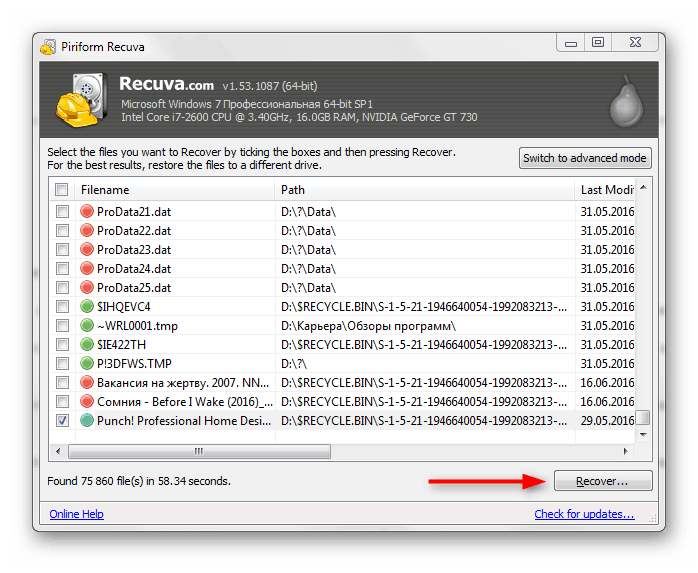This screenshot has height=573, width=698.
Task: Minimize the Piriform Recuva window
Action: click(570, 43)
